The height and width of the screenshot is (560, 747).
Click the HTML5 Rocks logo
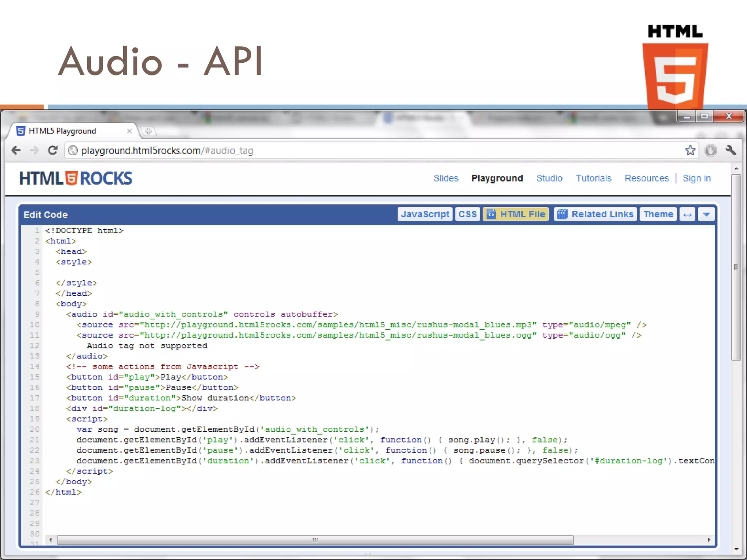click(76, 178)
